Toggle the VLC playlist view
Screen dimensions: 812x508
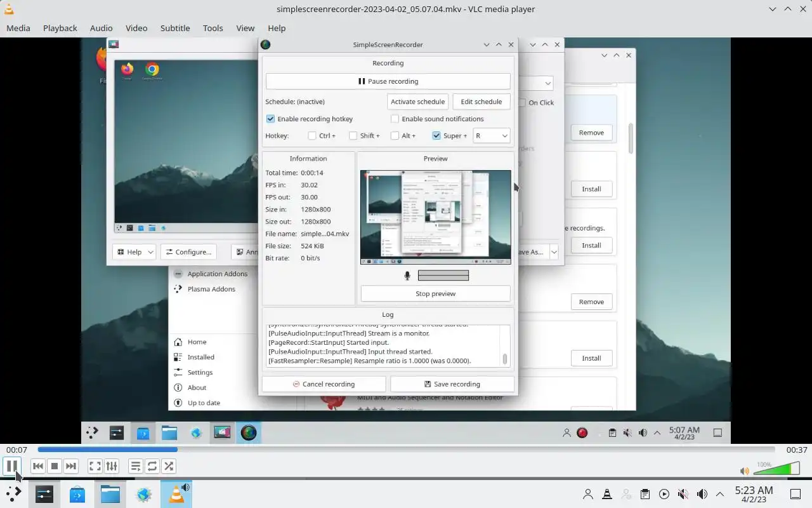click(136, 466)
